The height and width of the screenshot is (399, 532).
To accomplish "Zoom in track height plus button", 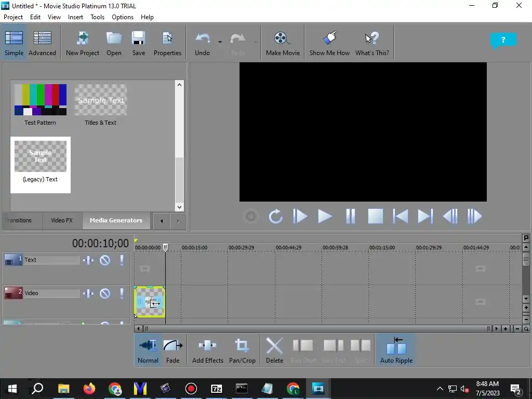I will [526, 308].
